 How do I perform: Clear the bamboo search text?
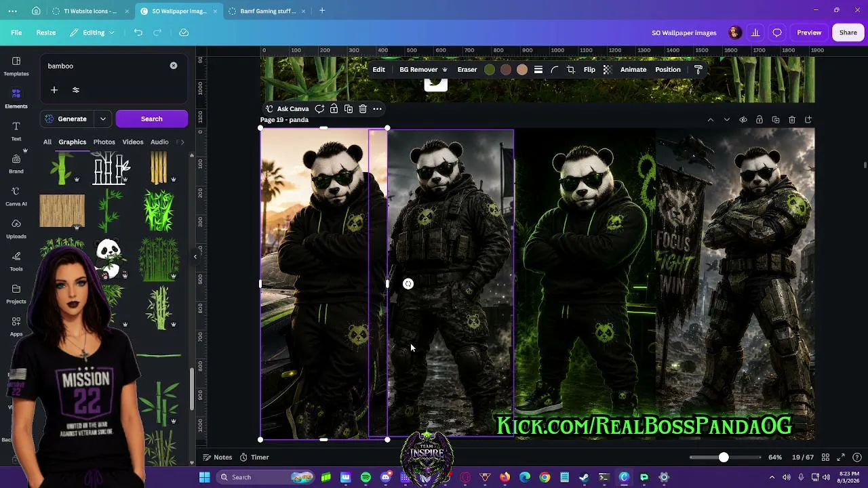tap(174, 66)
